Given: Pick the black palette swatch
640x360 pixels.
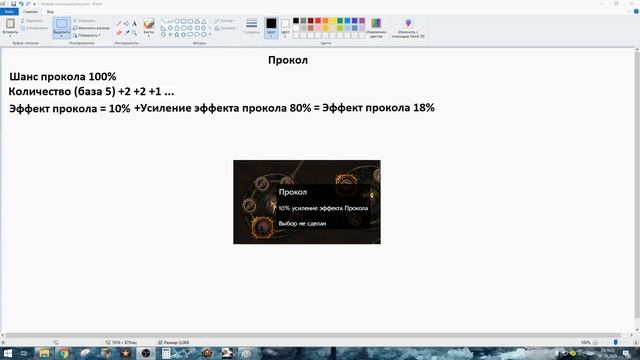Looking at the screenshot, I should [296, 20].
